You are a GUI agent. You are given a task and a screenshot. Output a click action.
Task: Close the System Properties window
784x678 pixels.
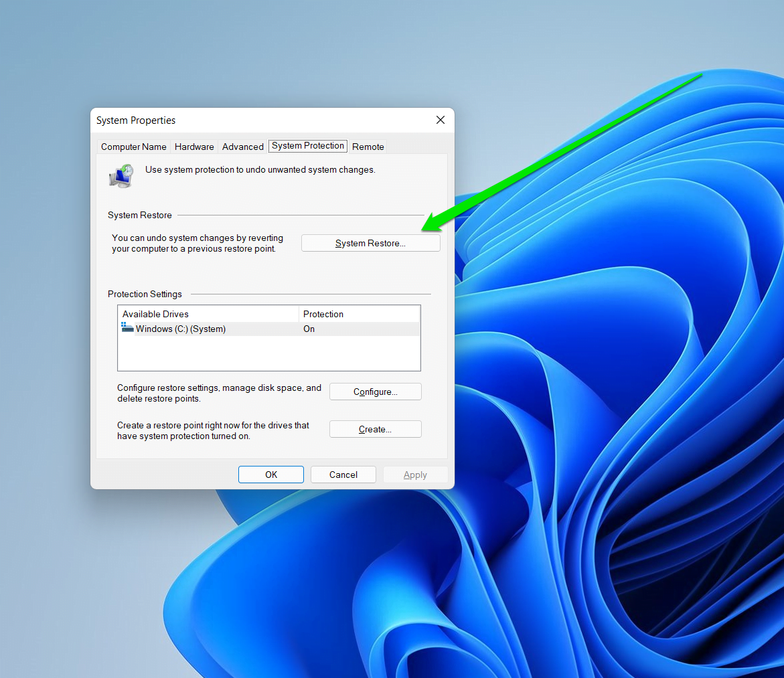[440, 120]
